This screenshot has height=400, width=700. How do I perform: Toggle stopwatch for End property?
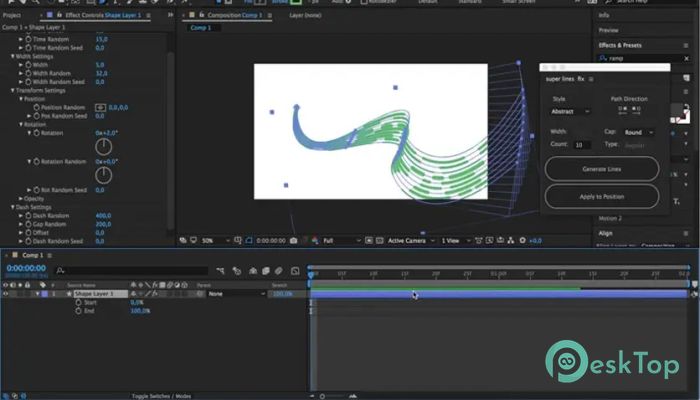pos(78,311)
